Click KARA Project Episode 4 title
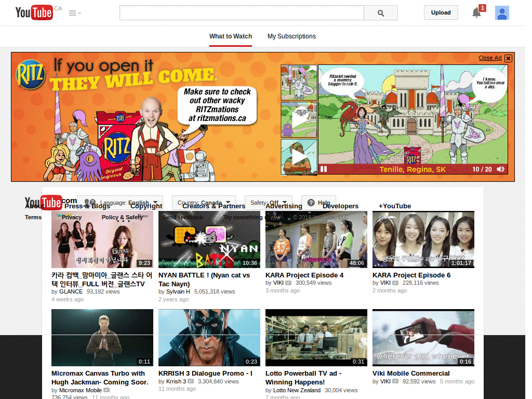The image size is (532, 399). pyautogui.click(x=304, y=275)
